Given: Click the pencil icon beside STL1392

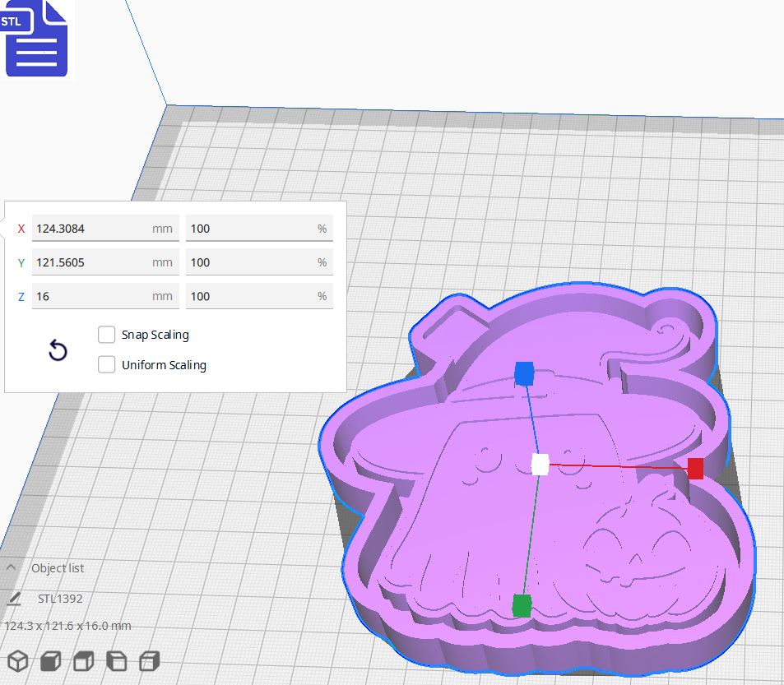Looking at the screenshot, I should [13, 599].
